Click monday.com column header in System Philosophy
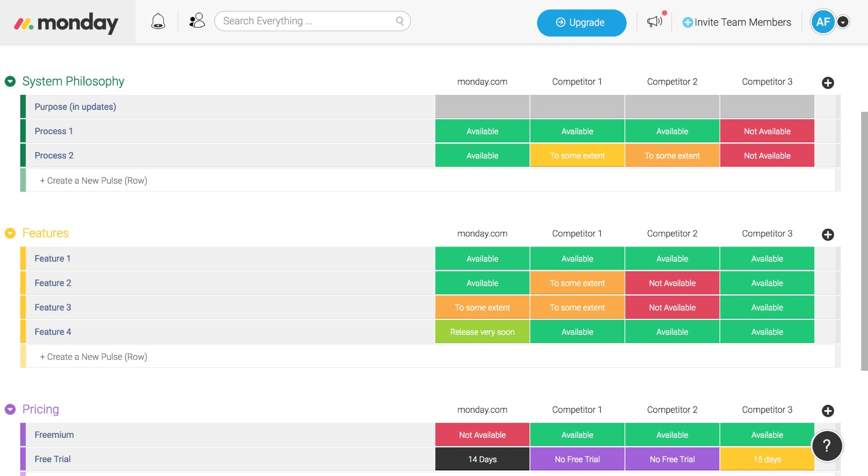This screenshot has height=476, width=868. click(x=483, y=82)
